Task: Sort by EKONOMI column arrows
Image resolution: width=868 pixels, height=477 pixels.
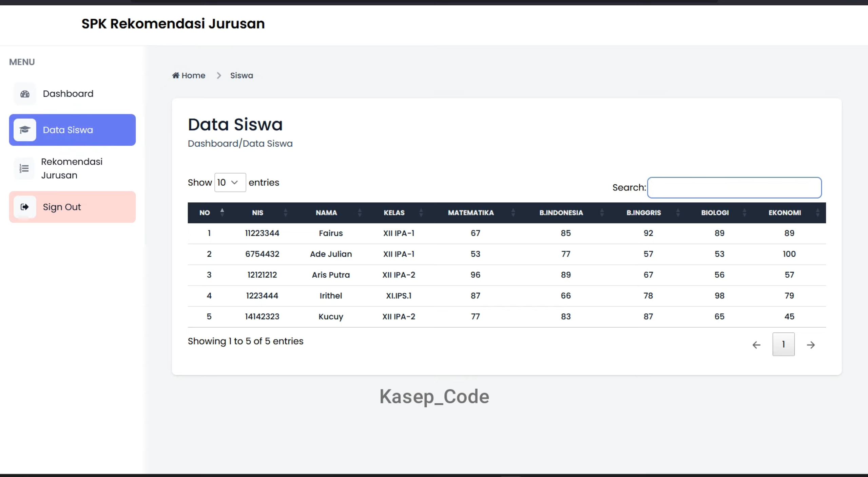Action: click(817, 213)
